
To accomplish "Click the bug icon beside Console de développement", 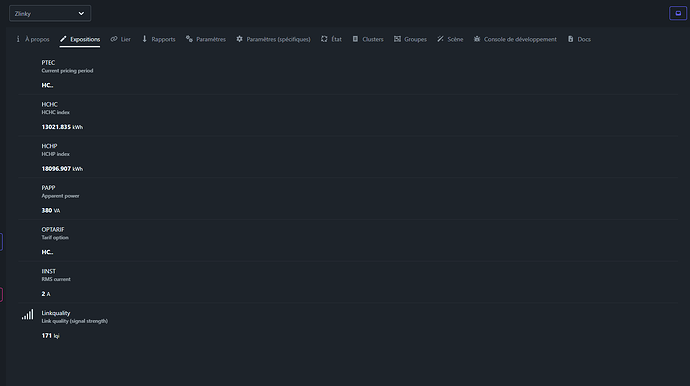I will point(477,39).
